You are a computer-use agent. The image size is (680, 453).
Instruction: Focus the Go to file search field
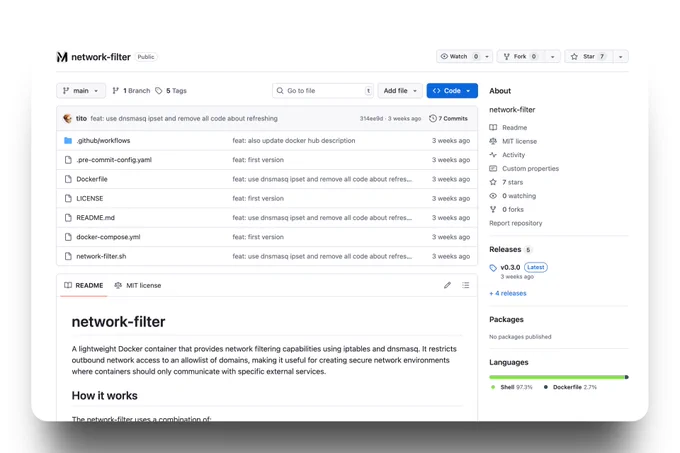tap(323, 91)
